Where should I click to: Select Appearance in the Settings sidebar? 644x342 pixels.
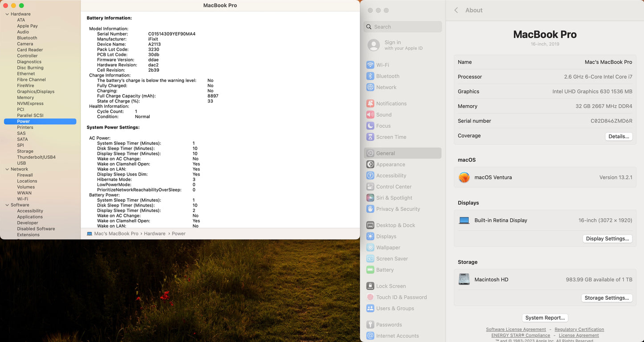pos(390,164)
